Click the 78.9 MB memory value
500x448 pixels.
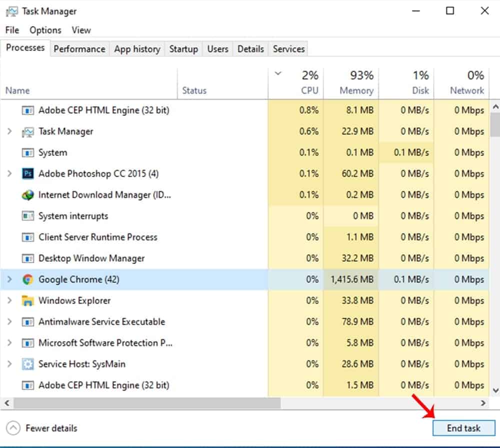click(357, 322)
